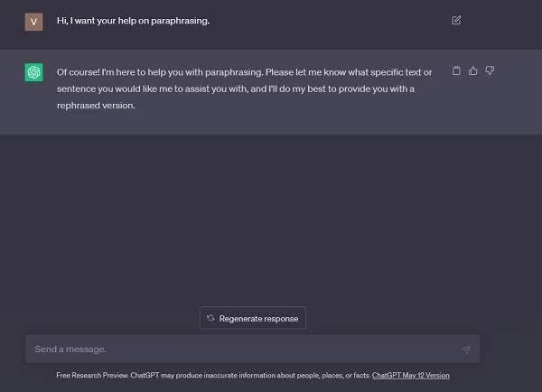
Task: Click the edit icon beside the user message
Action: pos(456,20)
